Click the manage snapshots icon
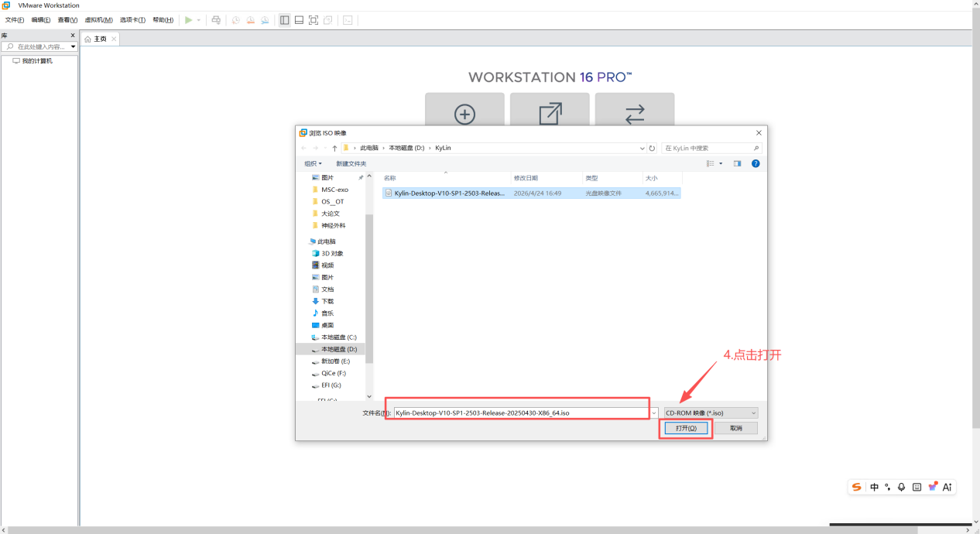This screenshot has height=534, width=980. [x=265, y=20]
